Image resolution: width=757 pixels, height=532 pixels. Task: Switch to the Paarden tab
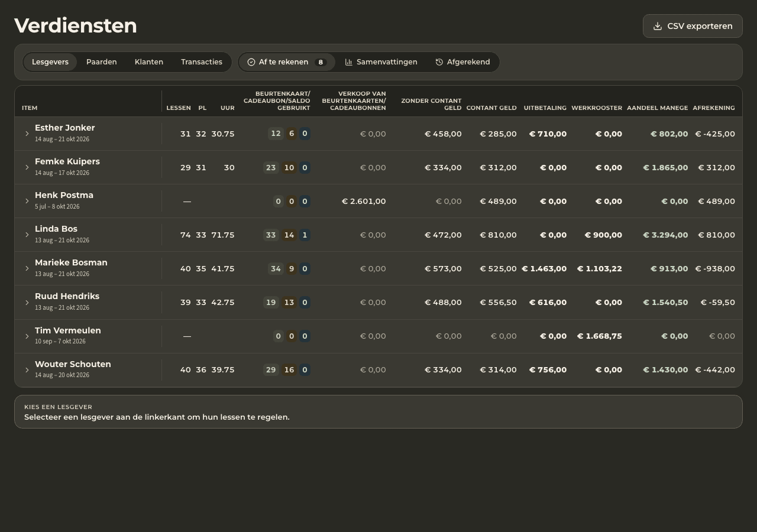coord(102,62)
